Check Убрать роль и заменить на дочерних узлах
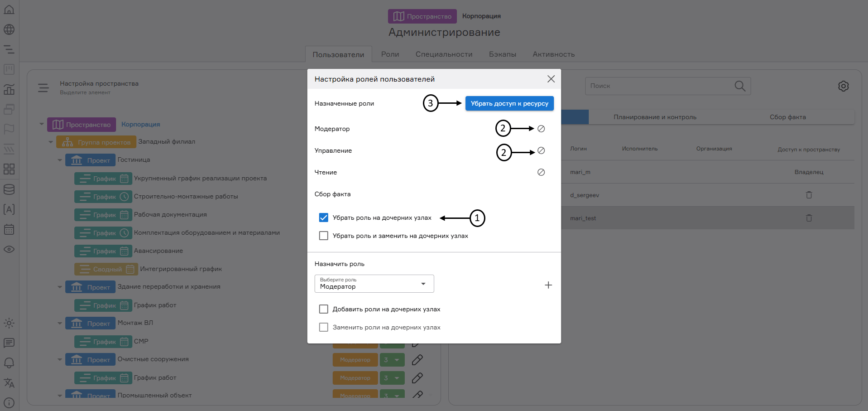This screenshot has height=411, width=868. [x=323, y=236]
